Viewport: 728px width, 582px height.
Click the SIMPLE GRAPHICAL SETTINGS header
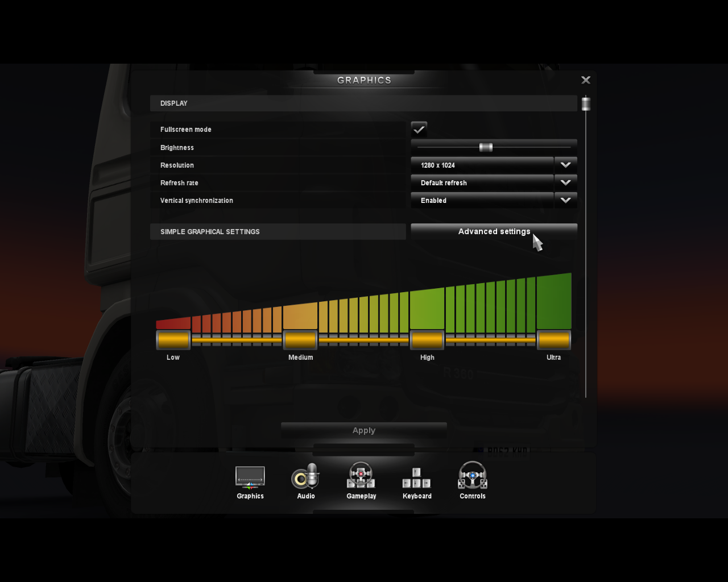278,231
